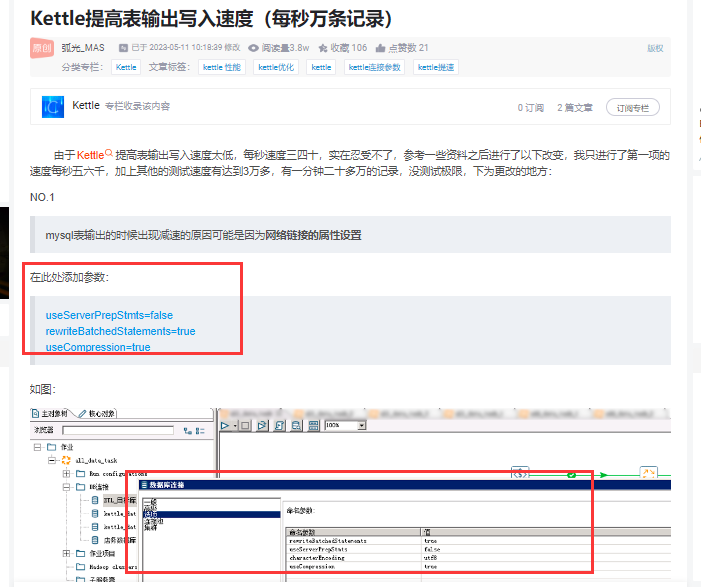Select ETL_目标库 tree item
This screenshot has height=587, width=701.
(x=119, y=500)
